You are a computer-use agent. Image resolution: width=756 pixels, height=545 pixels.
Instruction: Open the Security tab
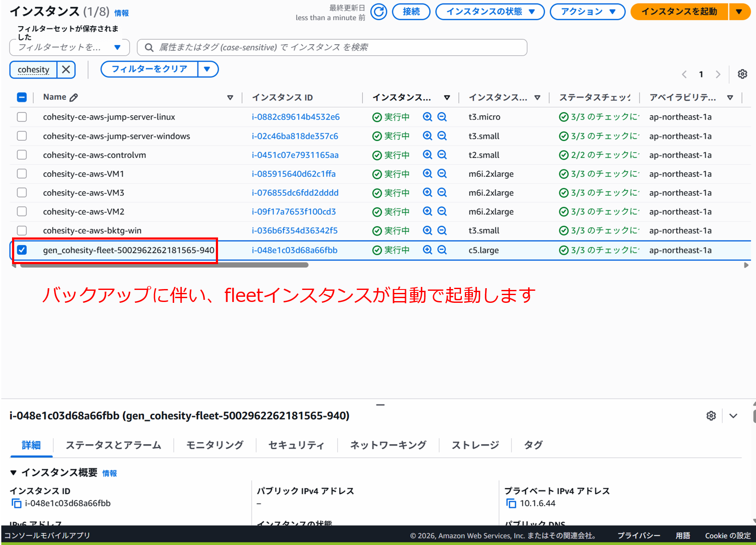point(296,445)
